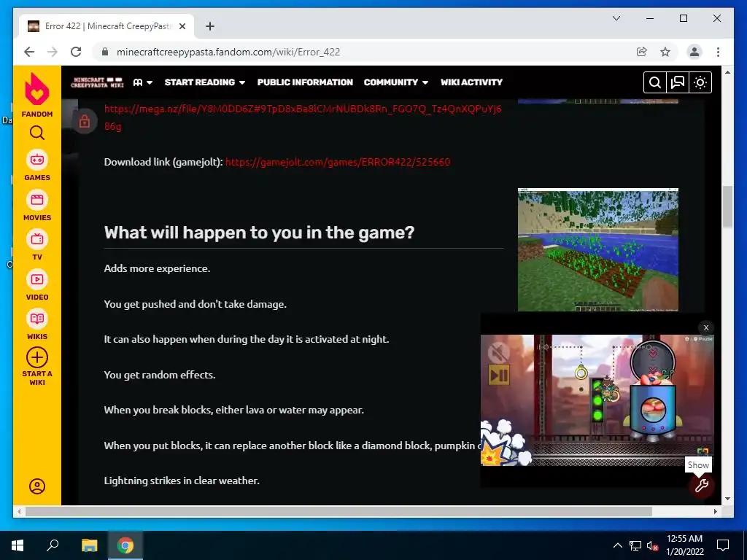
Task: Open the Minecraft farm screenshot thumbnail
Action: [598, 250]
